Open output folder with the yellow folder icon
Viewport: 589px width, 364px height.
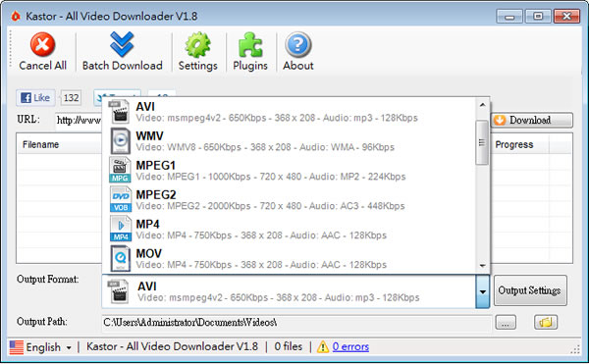pyautogui.click(x=546, y=322)
